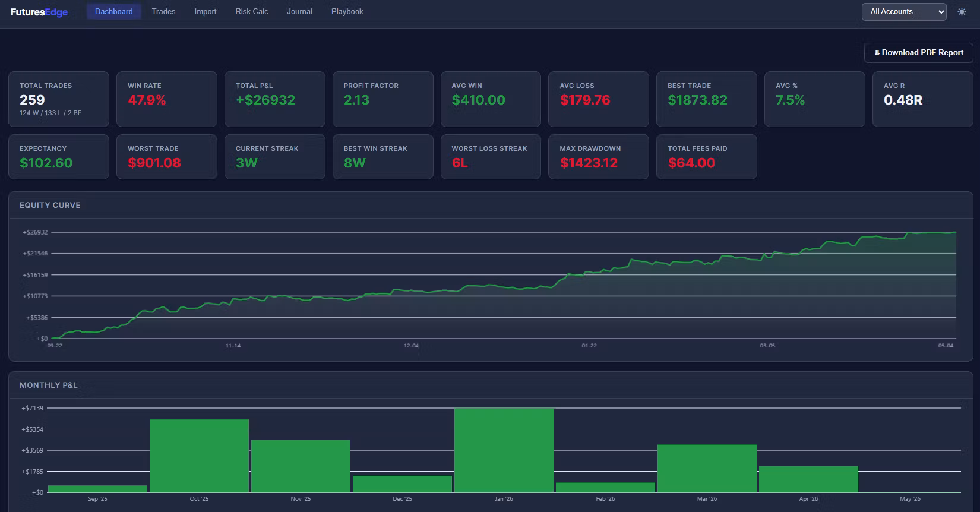Image resolution: width=980 pixels, height=512 pixels.
Task: Toggle the light/dark theme sun icon
Action: 962,12
